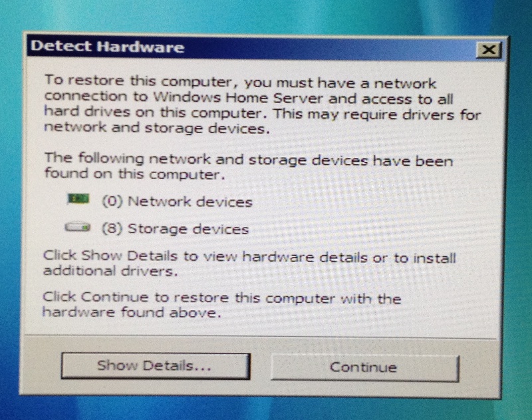
Task: Click the (0) count beside Network devices
Action: click(112, 201)
